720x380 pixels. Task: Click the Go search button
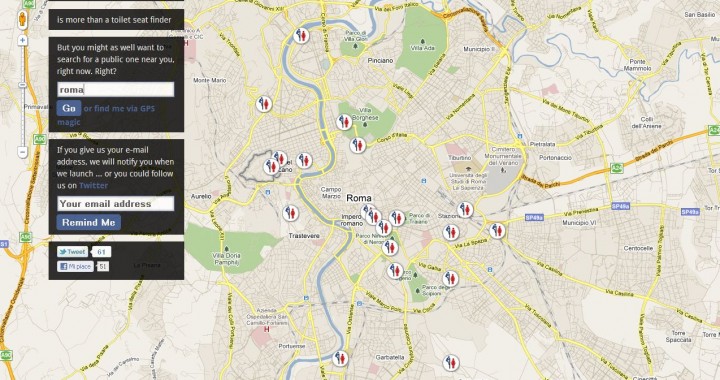click(x=69, y=108)
